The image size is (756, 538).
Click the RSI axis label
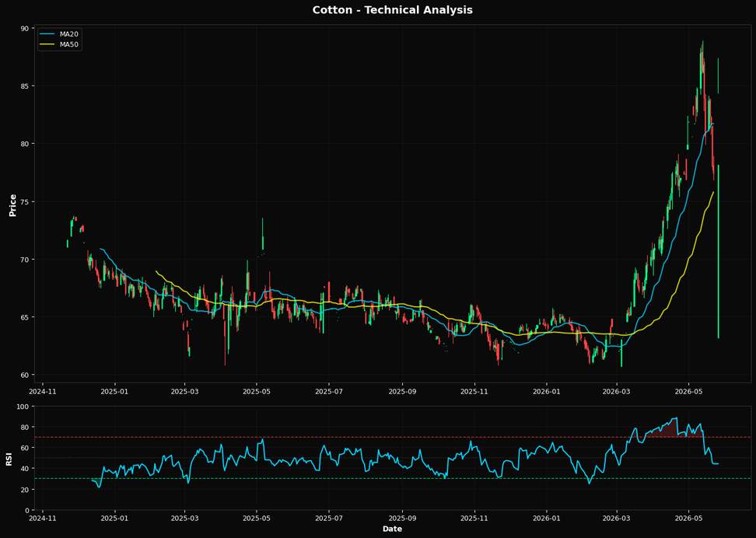pos(9,459)
